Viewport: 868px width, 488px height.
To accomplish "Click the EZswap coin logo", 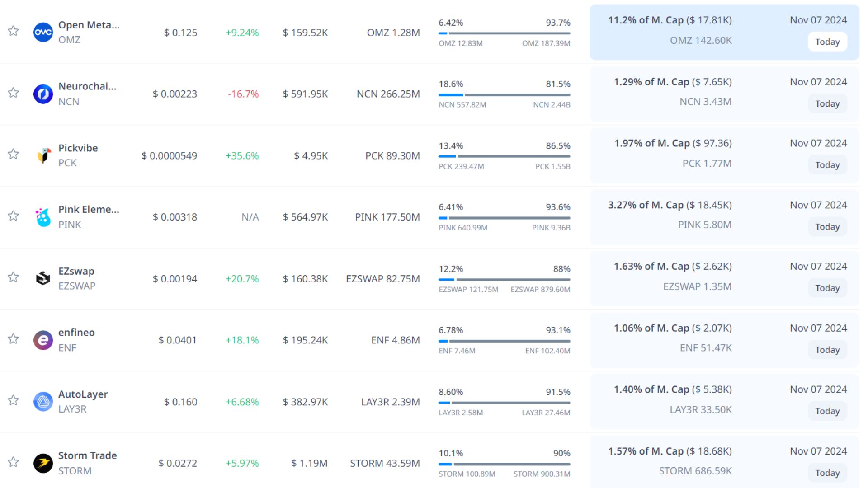I will 43,278.
